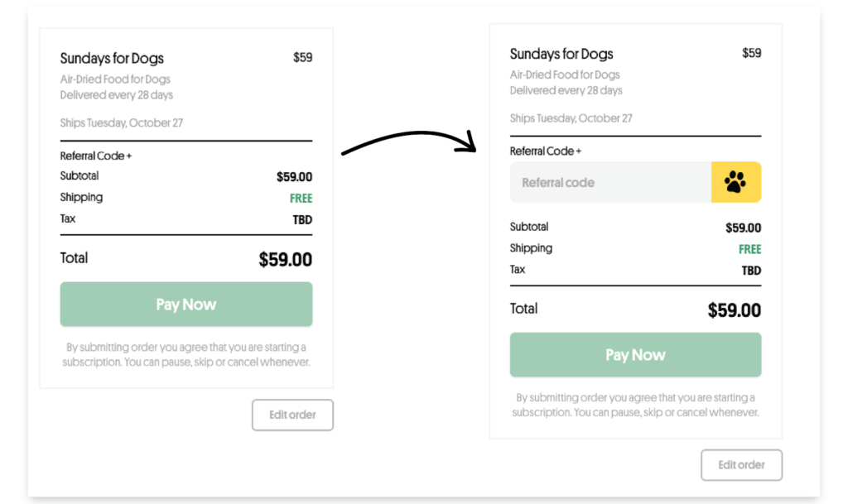Screen dimensions: 848x504
Task: Collapse Referral Code + in right card
Action: coord(545,151)
